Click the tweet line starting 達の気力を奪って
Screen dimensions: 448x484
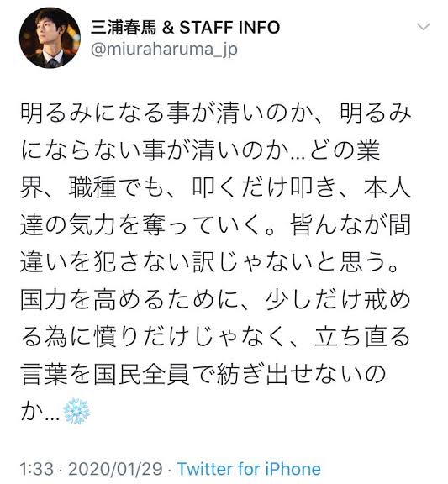coord(215,224)
